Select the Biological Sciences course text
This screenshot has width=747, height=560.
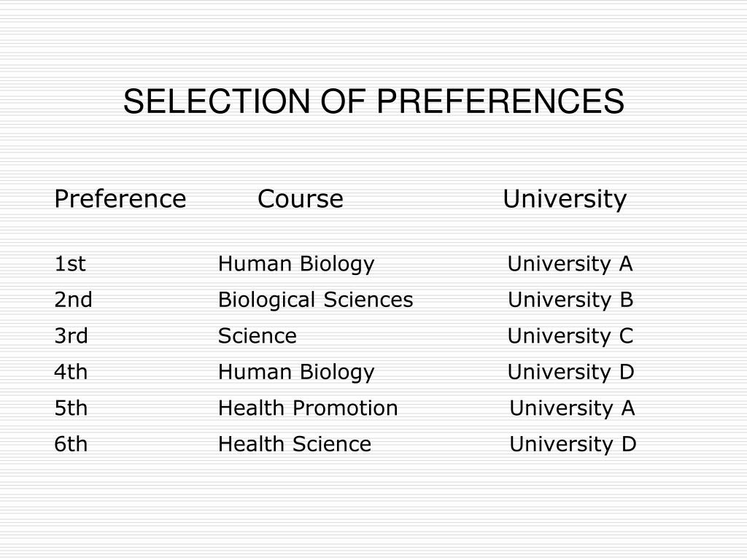coord(315,301)
